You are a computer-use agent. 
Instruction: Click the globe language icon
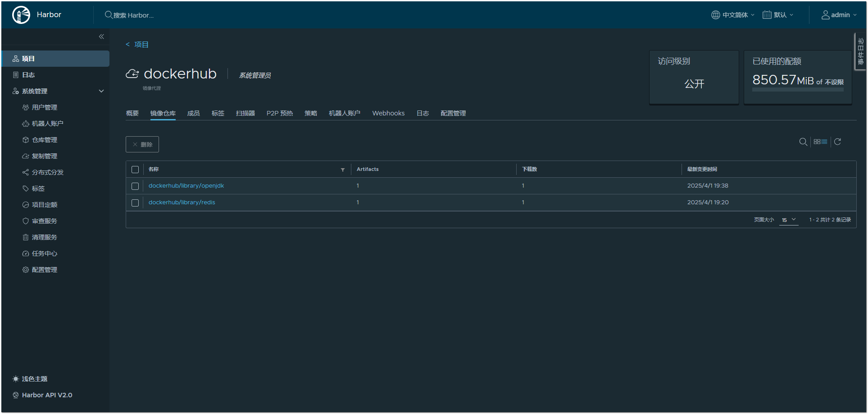715,15
